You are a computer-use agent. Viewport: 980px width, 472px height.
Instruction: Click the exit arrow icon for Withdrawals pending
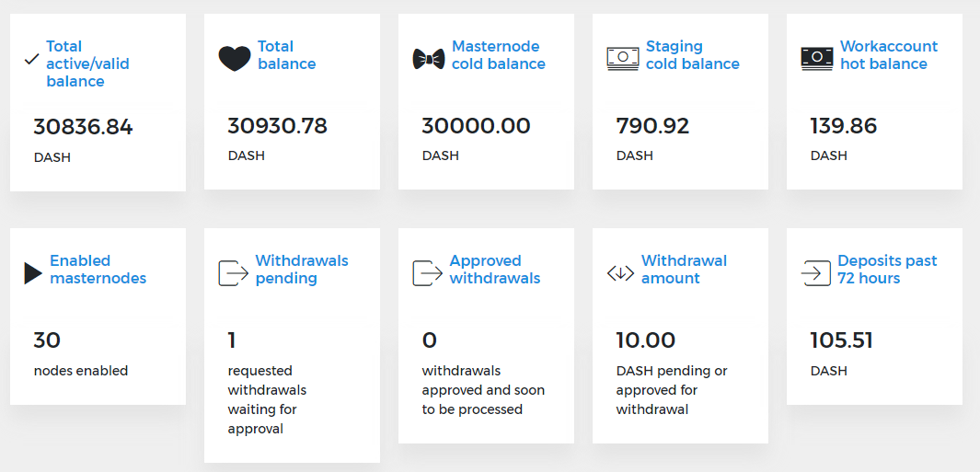pos(234,273)
